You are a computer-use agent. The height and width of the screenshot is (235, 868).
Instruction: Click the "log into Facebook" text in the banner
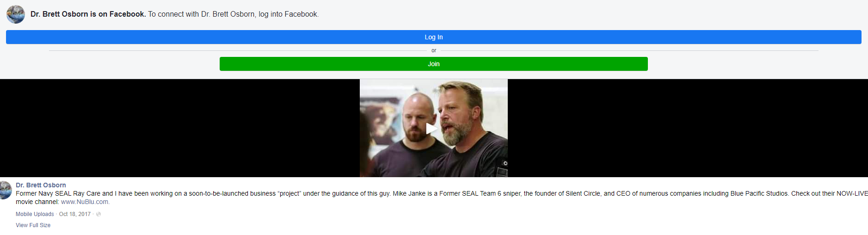pos(288,14)
